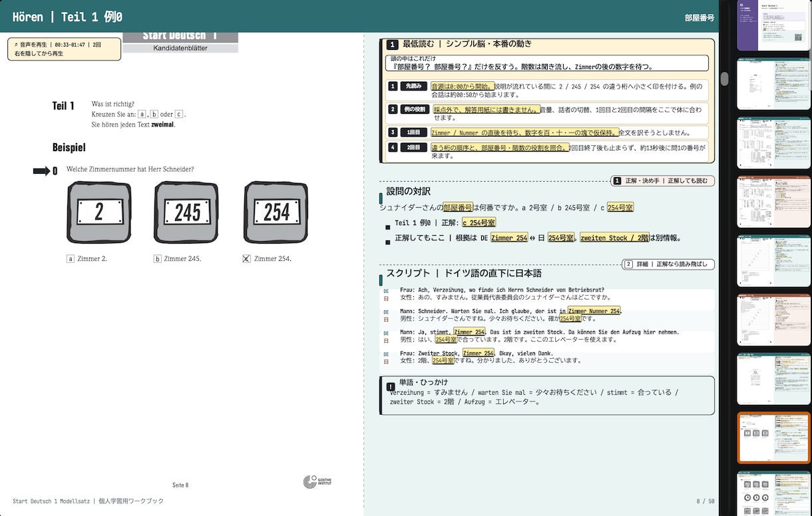Image resolution: width=812 pixels, height=516 pixels.
Task: Click Zimmer 254 in the Zweiter Stock line
Action: [479, 353]
